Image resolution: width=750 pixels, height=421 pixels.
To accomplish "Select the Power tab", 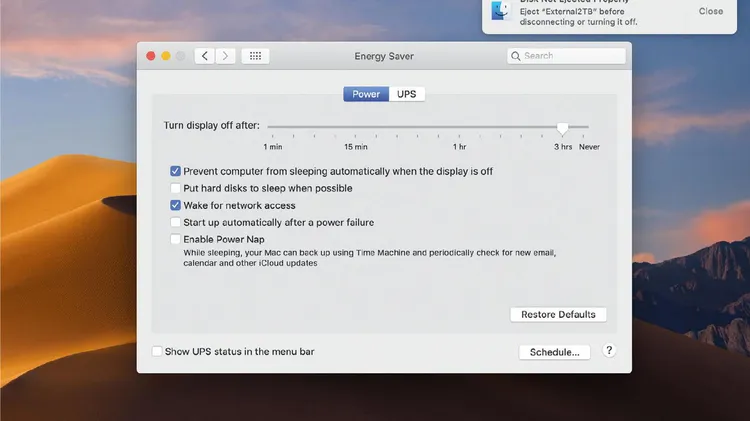I will click(x=366, y=94).
